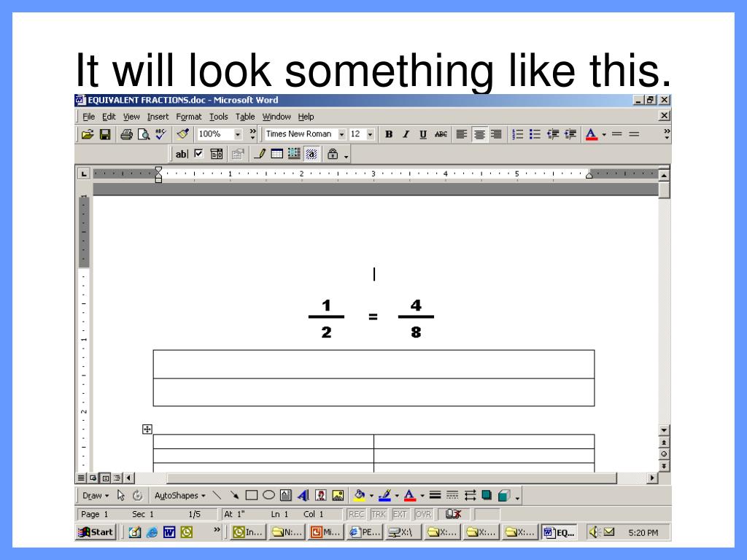Select the Format Painter brush
The width and height of the screenshot is (747, 560).
183,134
